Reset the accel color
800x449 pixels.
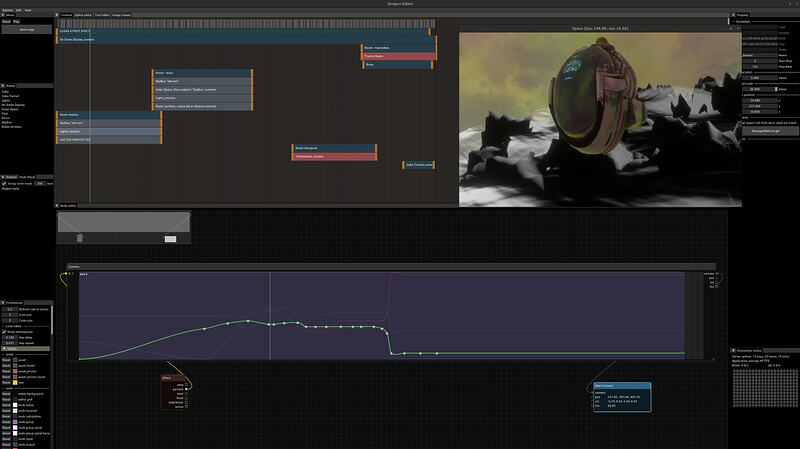point(6,360)
